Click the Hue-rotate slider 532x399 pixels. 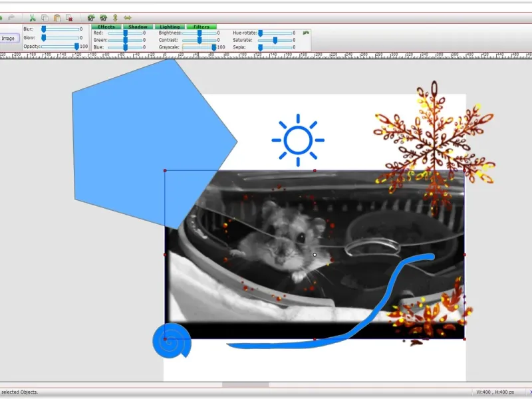(275, 33)
